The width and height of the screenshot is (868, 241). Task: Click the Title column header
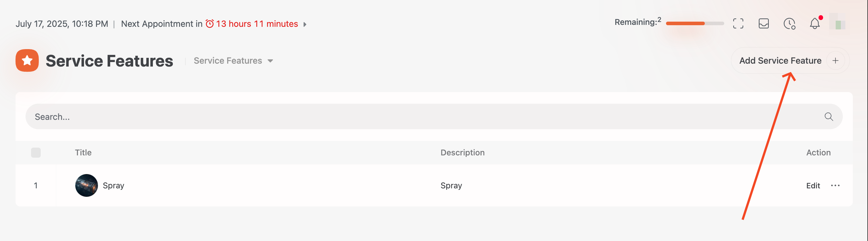coord(83,153)
